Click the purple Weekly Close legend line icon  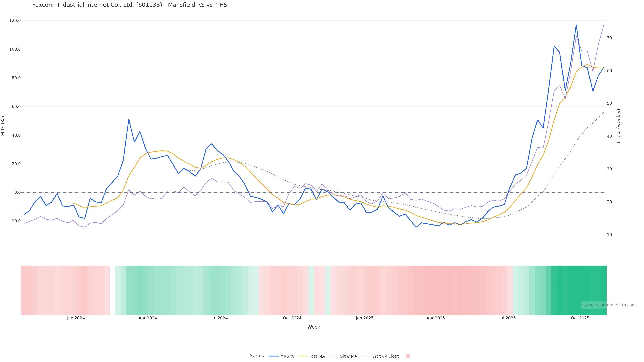(366, 356)
